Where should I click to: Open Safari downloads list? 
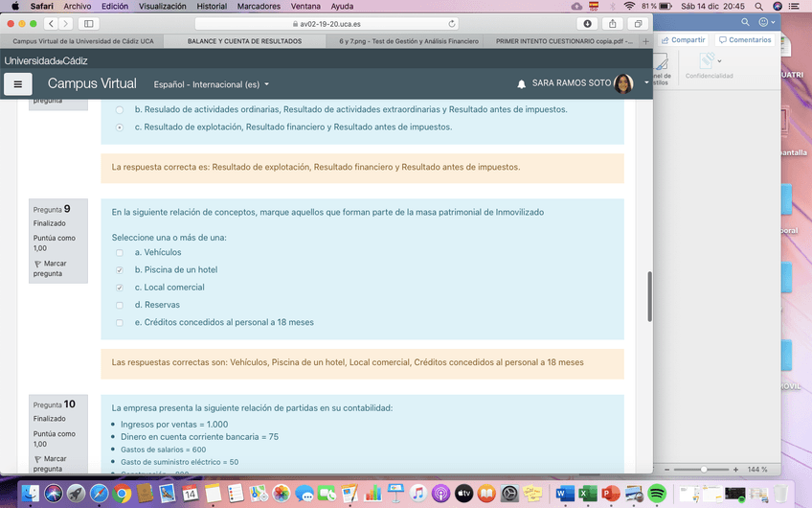[x=587, y=23]
